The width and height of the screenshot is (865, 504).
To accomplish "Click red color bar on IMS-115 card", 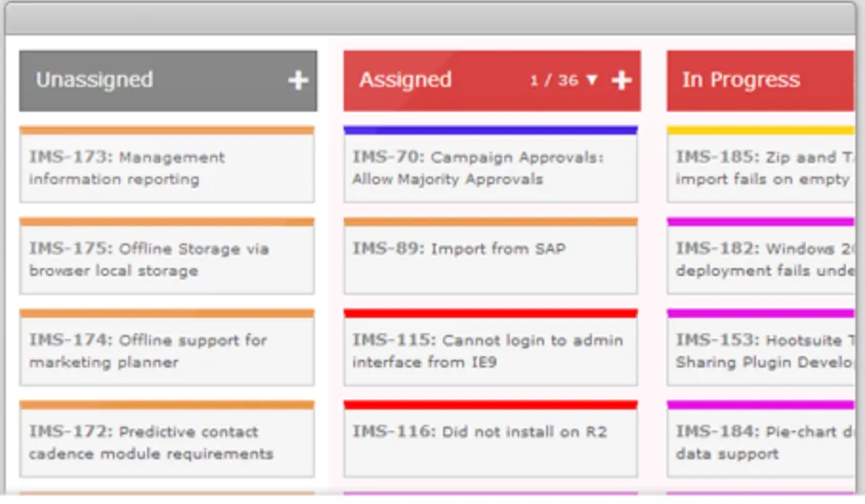I will coord(490,313).
